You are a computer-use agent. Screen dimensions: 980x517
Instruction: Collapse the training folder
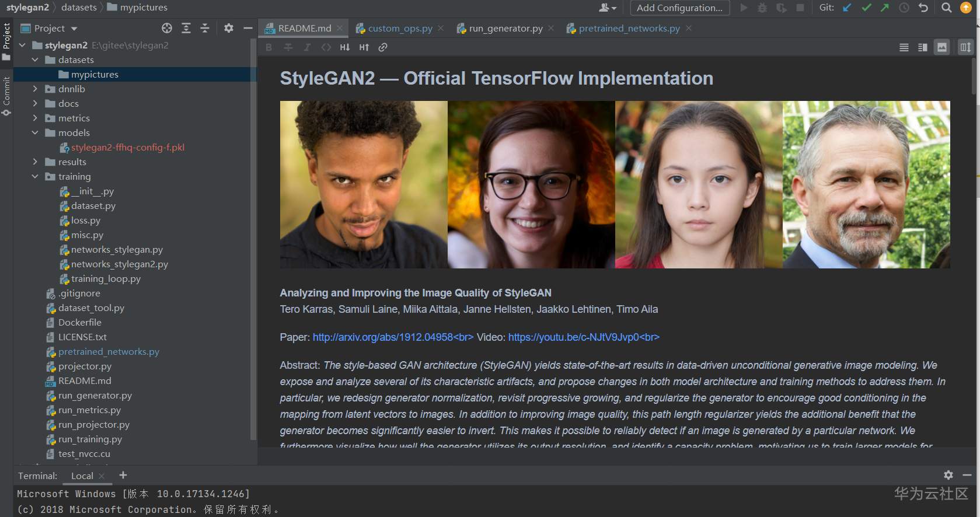point(35,176)
